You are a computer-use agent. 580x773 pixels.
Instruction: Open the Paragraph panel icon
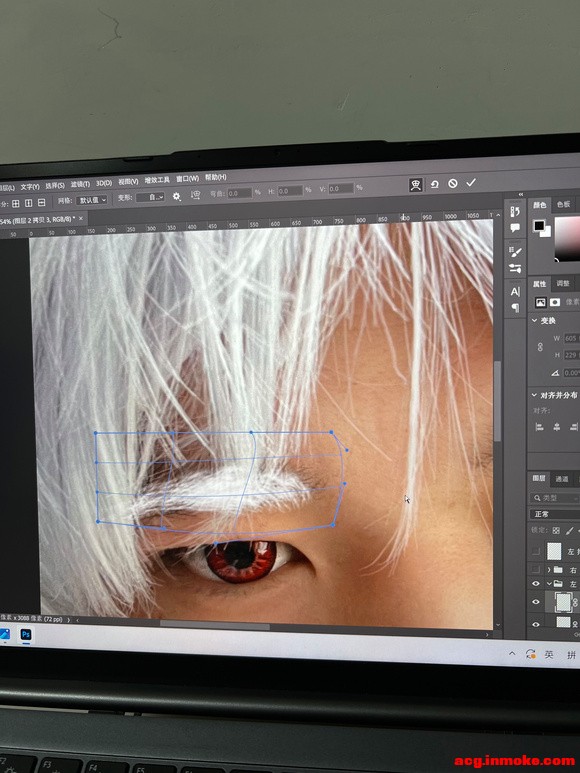(x=515, y=308)
